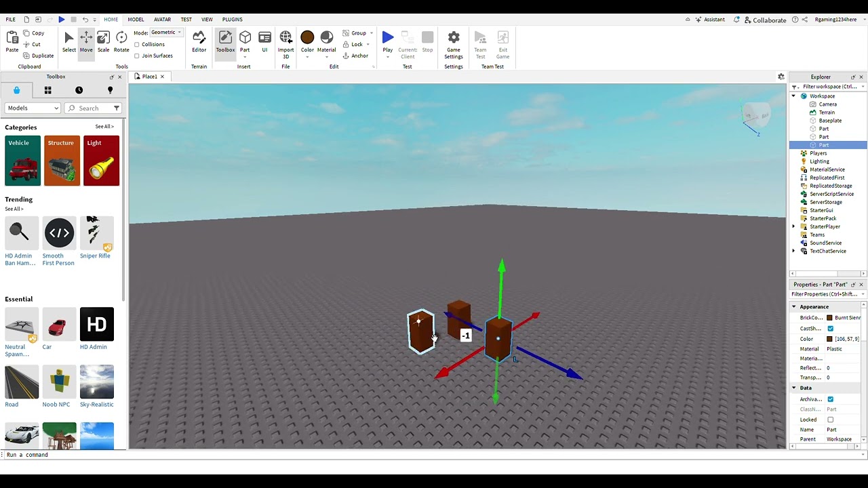The height and width of the screenshot is (488, 868).
Task: Open the Terrain Editor
Action: (199, 41)
